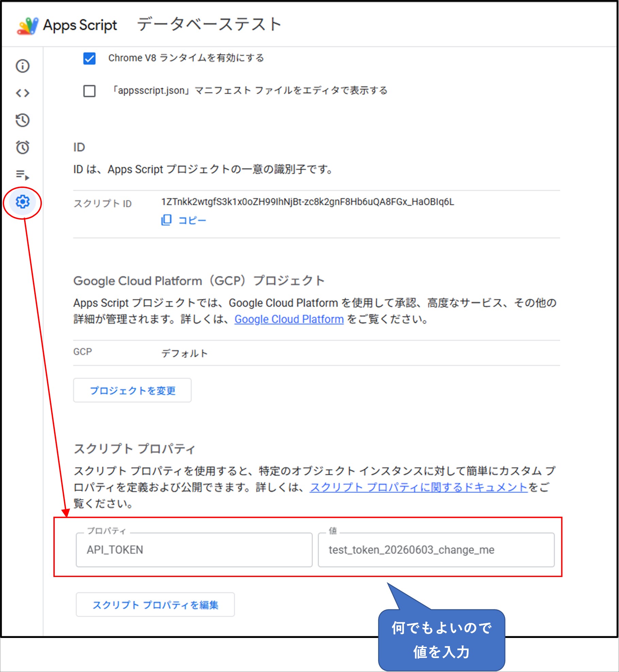Enable the appsscript.json manifest checkbox
The height and width of the screenshot is (672, 619).
pyautogui.click(x=89, y=91)
